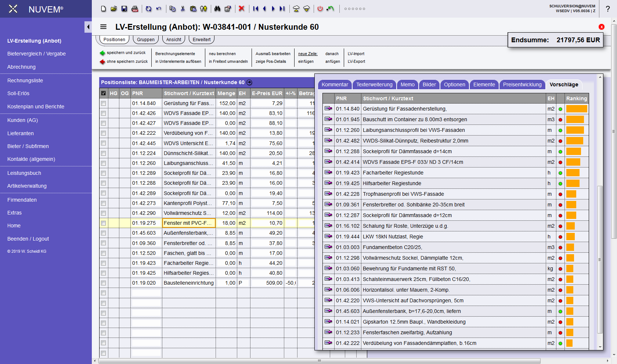This screenshot has width=617, height=364.
Task: Close LV-Erstellung with red X circle
Action: click(602, 27)
